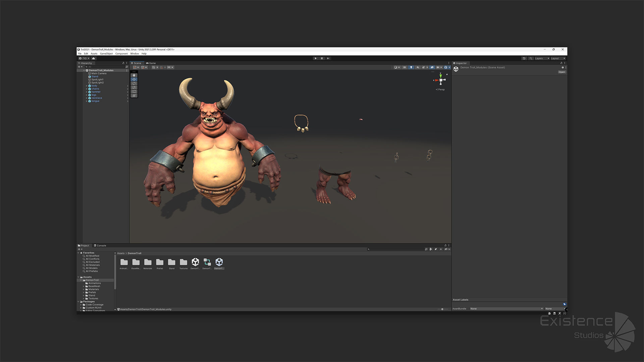Expand the hammer object in Hierarchy
The height and width of the screenshot is (362, 644).
pos(87,92)
